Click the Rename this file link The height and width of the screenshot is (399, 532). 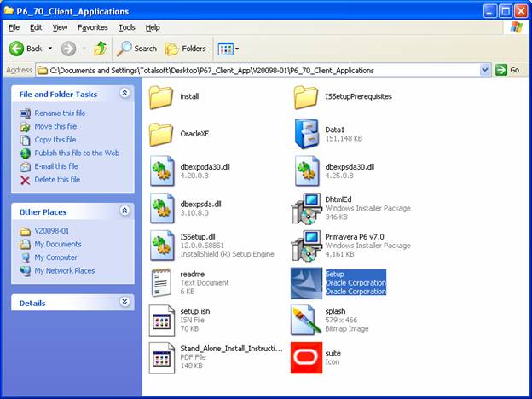pyautogui.click(x=60, y=113)
